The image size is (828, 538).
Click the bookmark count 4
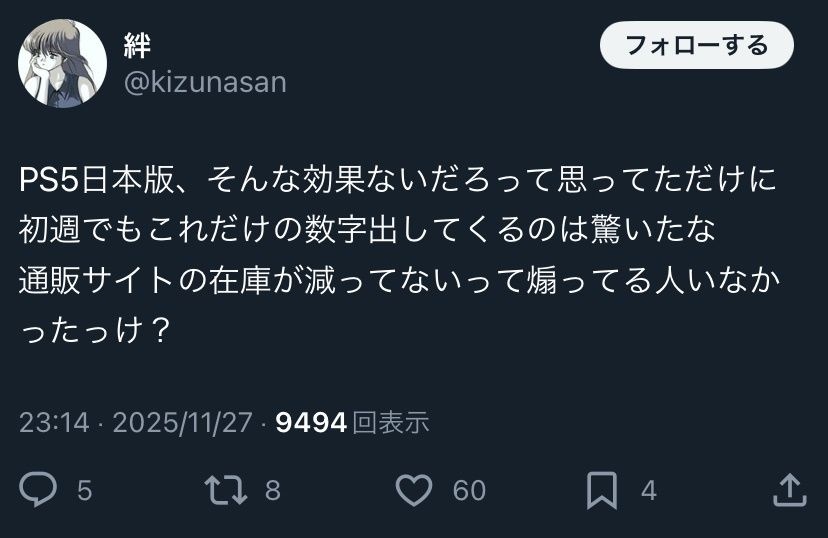point(648,490)
